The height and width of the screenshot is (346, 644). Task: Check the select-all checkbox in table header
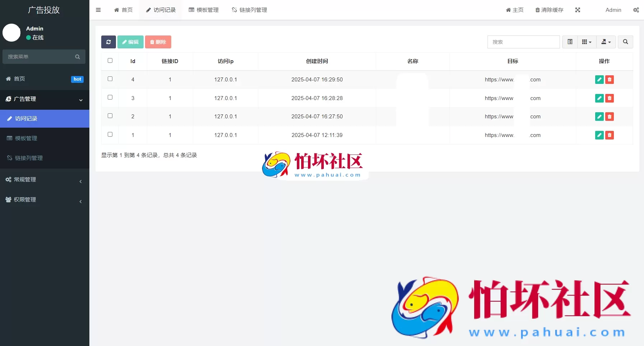click(110, 61)
